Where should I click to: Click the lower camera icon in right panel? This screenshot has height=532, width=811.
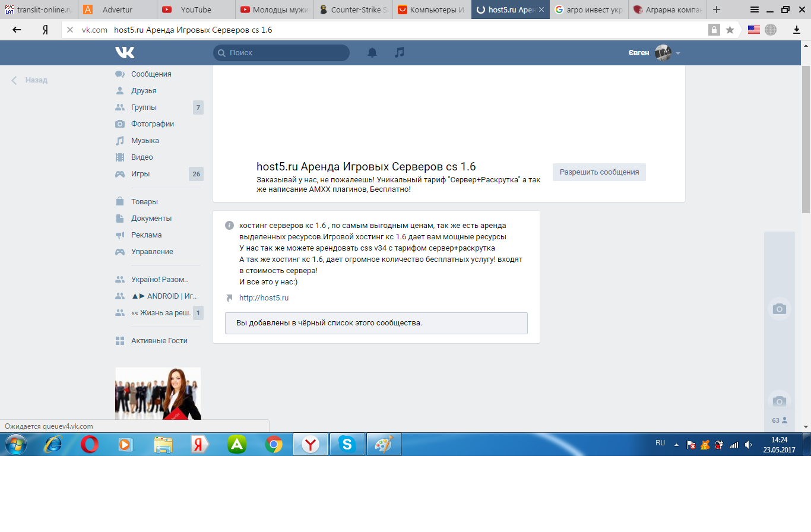779,401
